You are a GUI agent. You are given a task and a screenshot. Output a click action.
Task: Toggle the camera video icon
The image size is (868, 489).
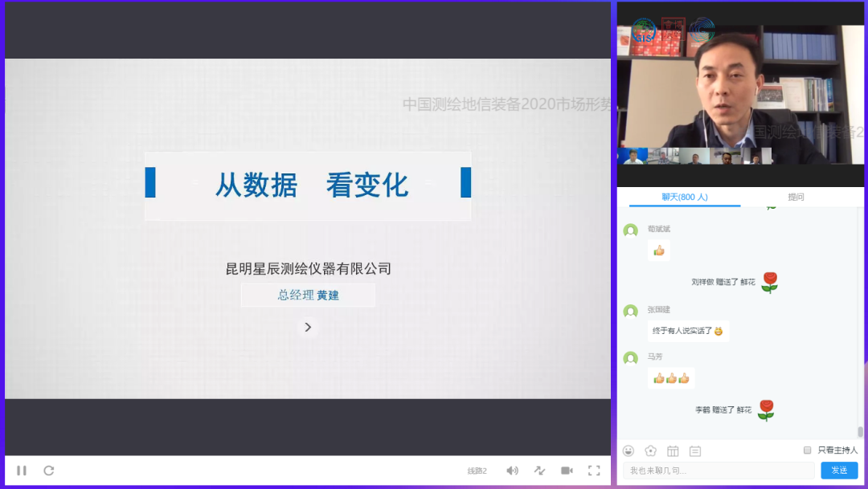click(x=567, y=471)
